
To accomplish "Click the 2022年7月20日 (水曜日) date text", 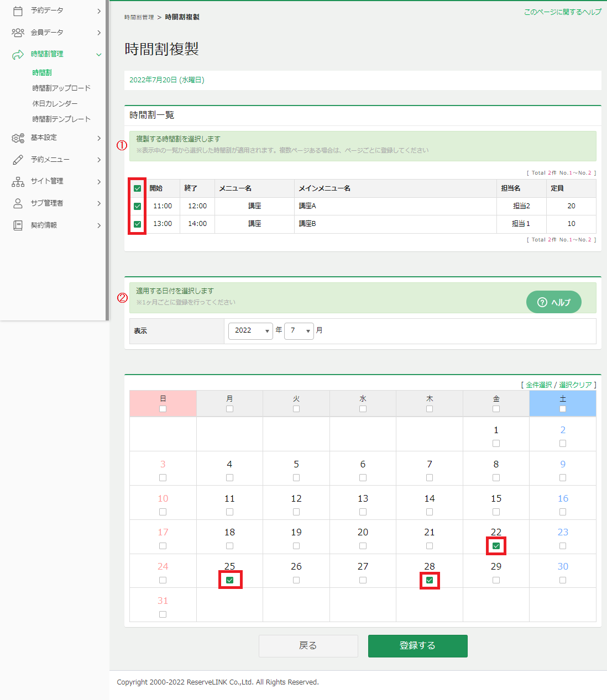I will pos(167,80).
